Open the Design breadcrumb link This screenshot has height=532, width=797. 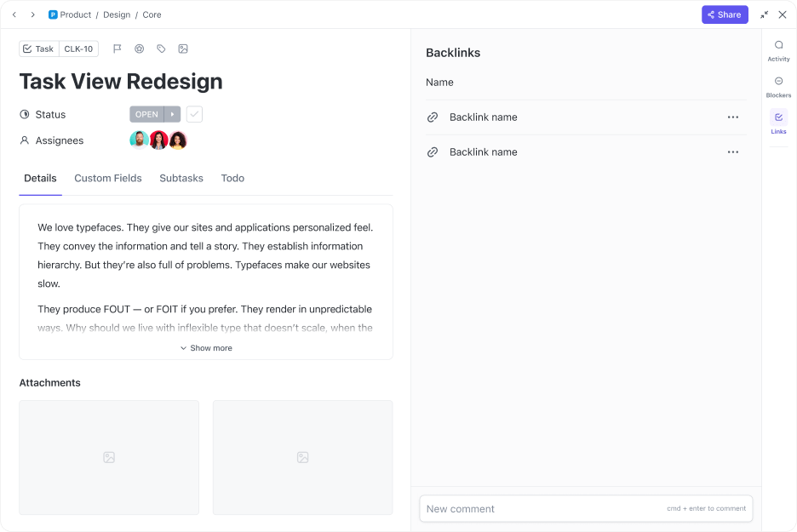[x=118, y=14]
